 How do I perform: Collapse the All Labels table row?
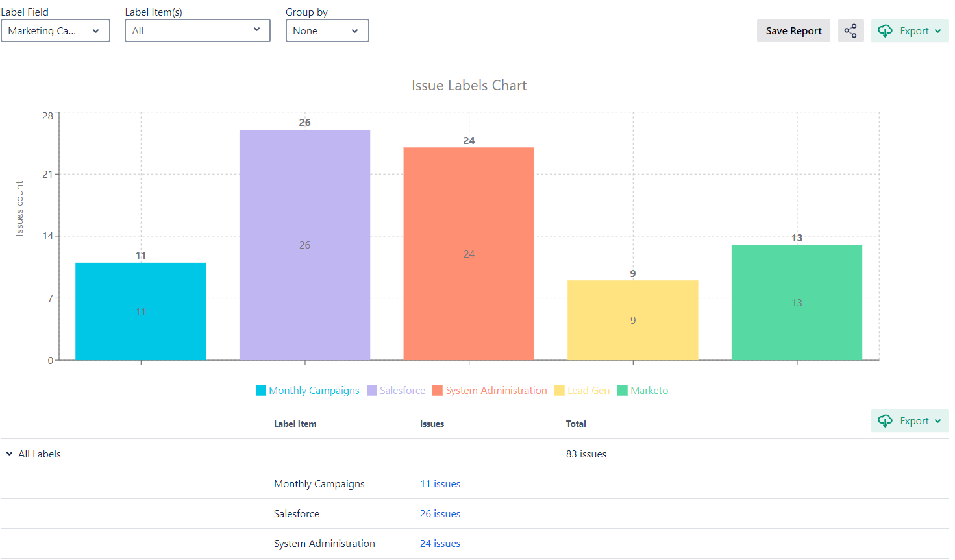8,454
